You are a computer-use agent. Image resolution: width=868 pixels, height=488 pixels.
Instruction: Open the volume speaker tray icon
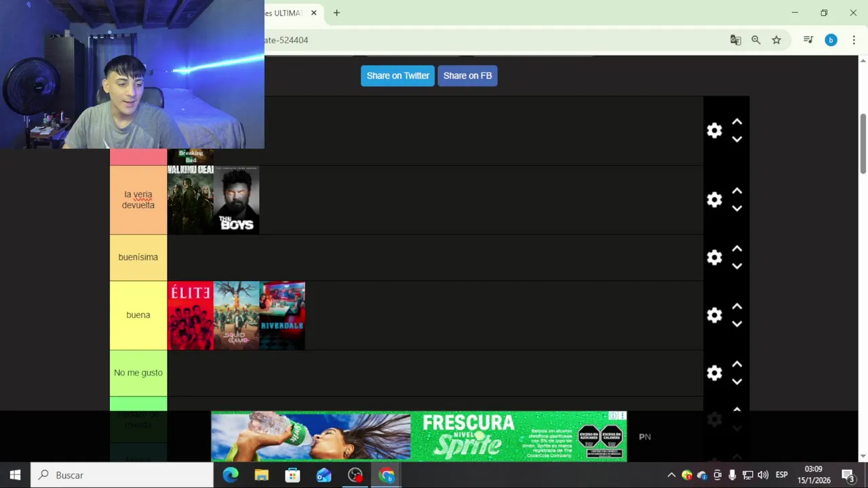coord(763,475)
